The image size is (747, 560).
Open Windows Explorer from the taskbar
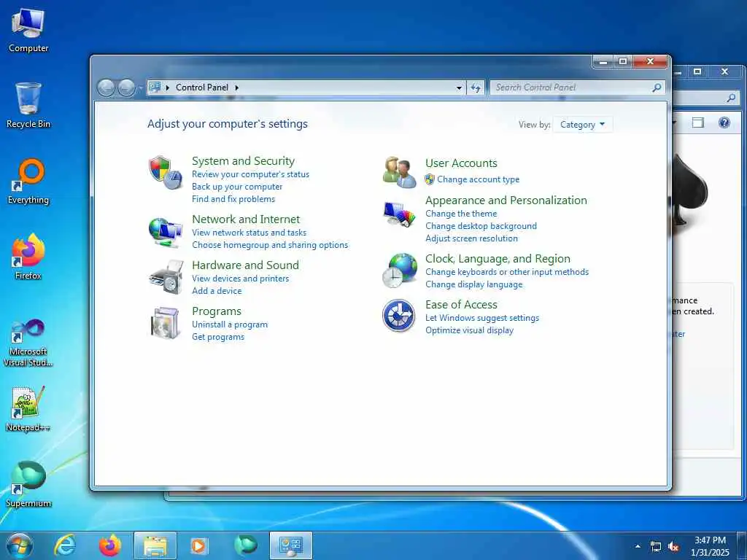tap(155, 545)
